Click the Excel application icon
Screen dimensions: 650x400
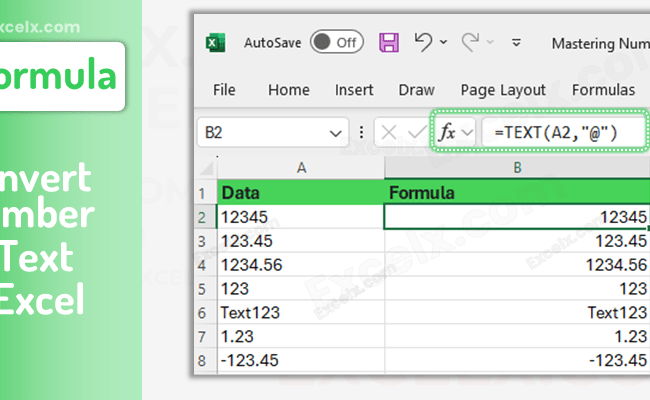(x=216, y=43)
